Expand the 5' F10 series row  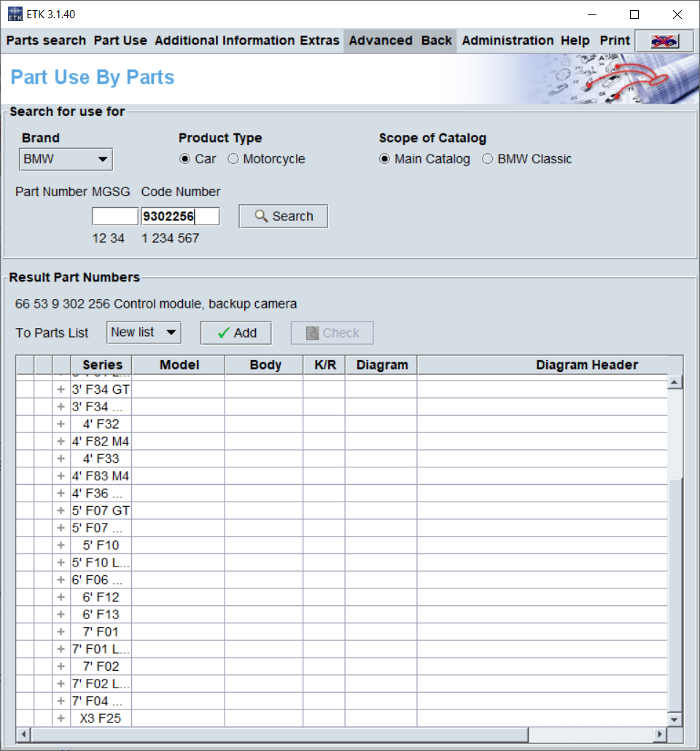coord(61,545)
